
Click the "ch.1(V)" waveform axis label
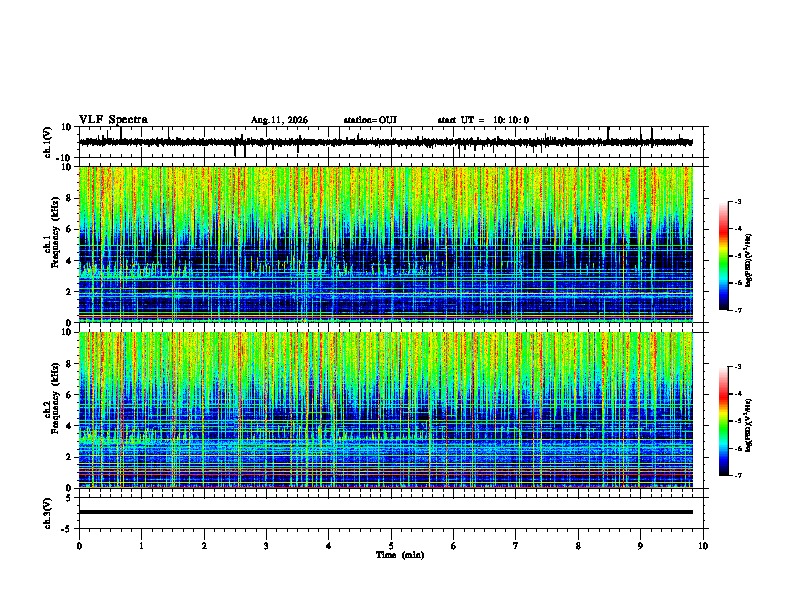[x=48, y=142]
